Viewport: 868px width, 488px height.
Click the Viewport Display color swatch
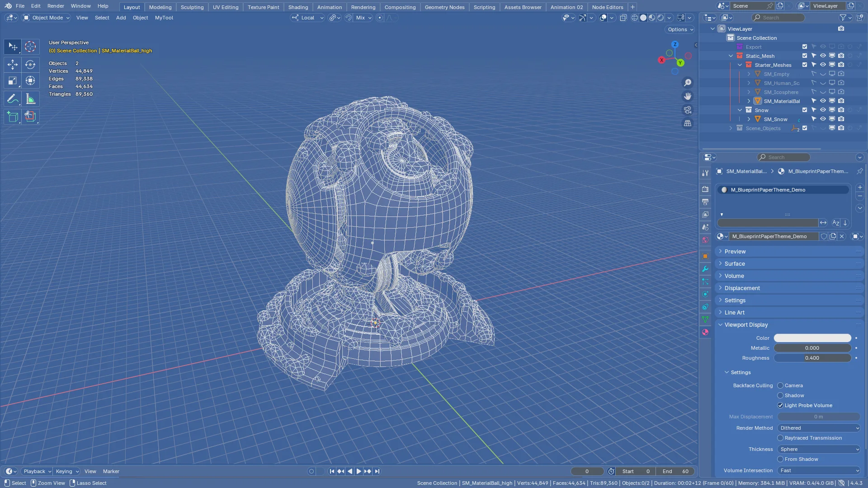(812, 338)
